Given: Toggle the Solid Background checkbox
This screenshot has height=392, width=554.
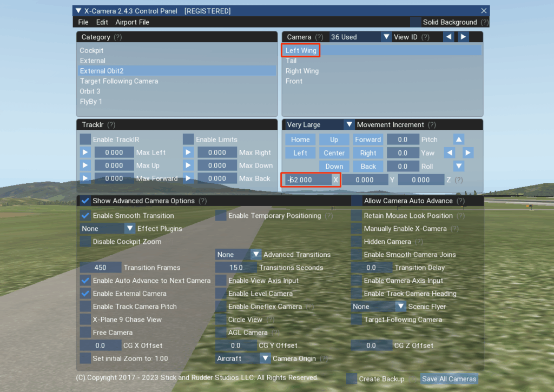Looking at the screenshot, I should [x=415, y=22].
